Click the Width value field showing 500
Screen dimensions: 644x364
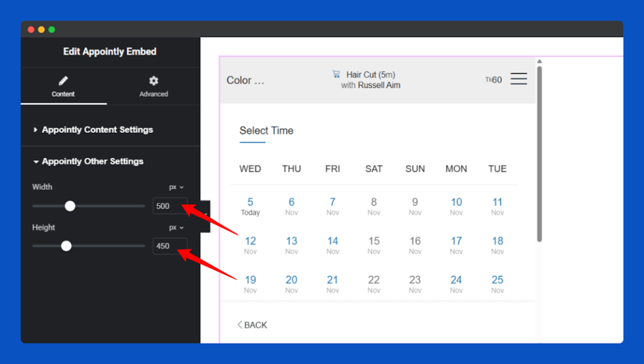coord(170,205)
